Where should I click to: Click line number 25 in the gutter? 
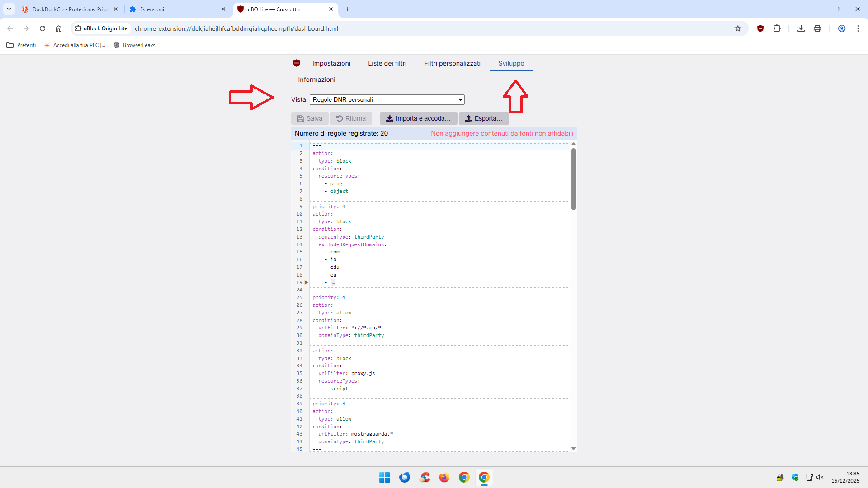click(x=299, y=297)
